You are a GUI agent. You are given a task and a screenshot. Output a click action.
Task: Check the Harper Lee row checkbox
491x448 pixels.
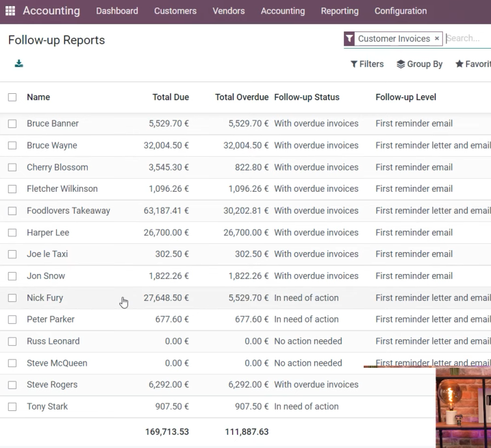click(x=12, y=232)
